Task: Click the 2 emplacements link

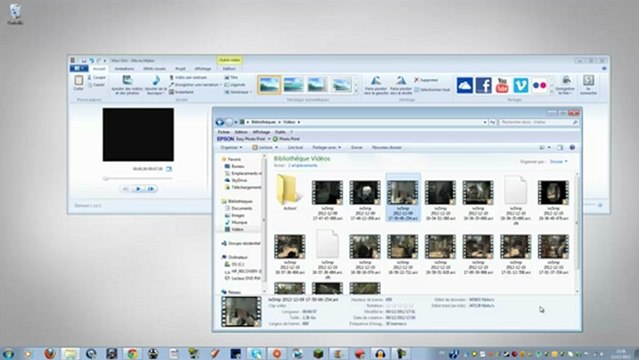Action: (x=302, y=166)
